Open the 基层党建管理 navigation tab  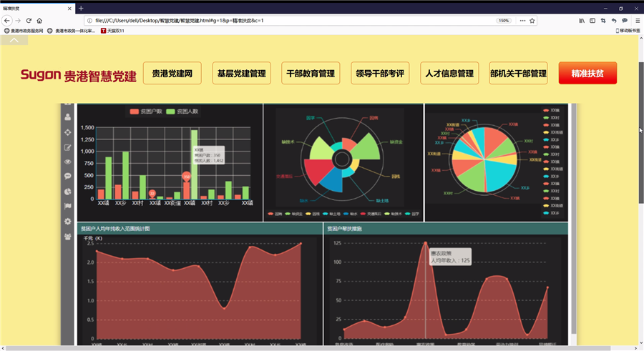(x=242, y=73)
